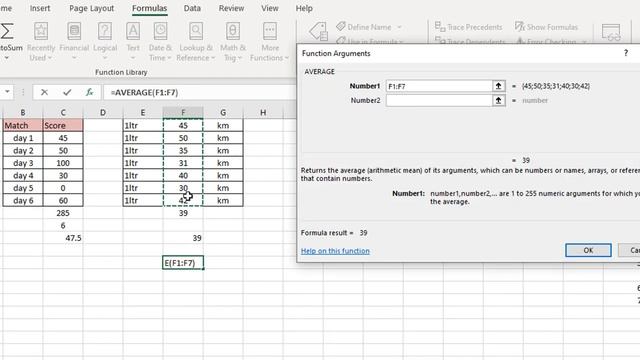Select the cell containing 100
640x360 pixels.
[63, 163]
